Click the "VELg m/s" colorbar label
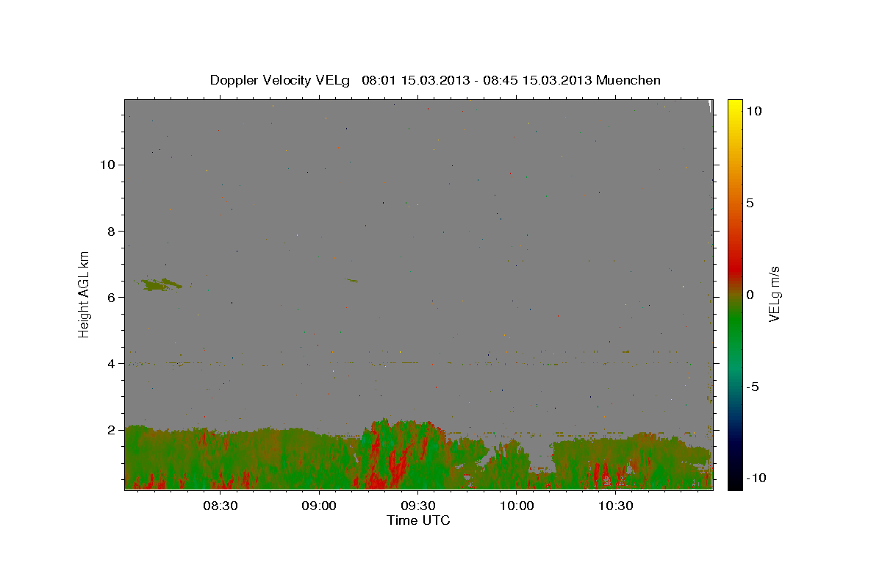882x588 pixels. (773, 294)
